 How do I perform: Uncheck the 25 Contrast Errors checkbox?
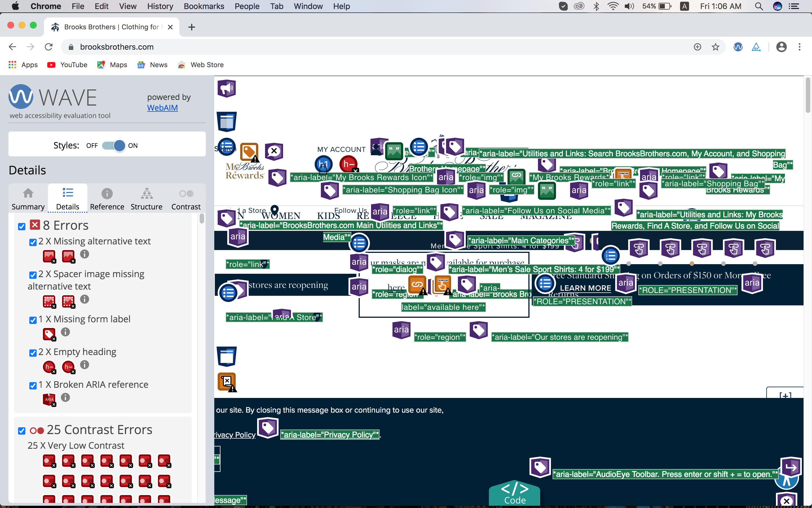(22, 431)
